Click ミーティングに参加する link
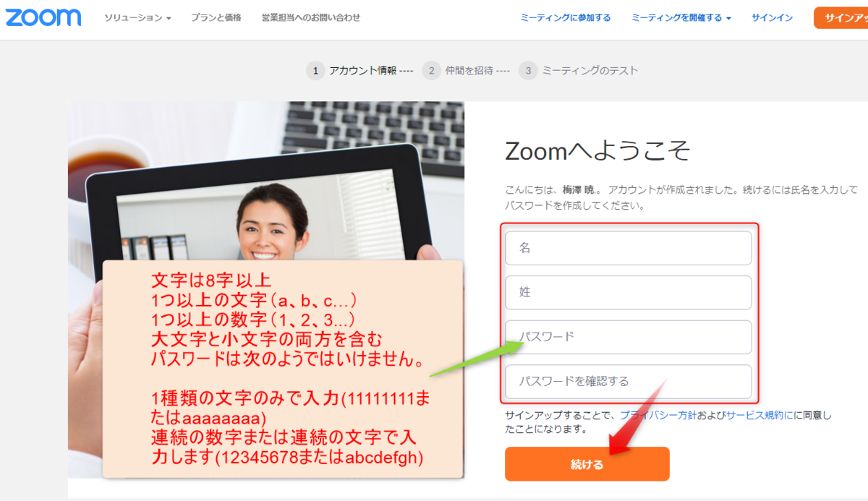 [566, 17]
